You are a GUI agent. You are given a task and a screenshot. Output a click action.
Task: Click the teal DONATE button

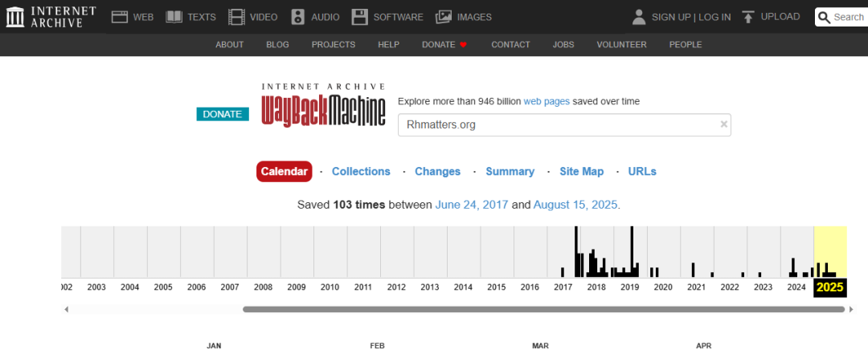click(223, 115)
